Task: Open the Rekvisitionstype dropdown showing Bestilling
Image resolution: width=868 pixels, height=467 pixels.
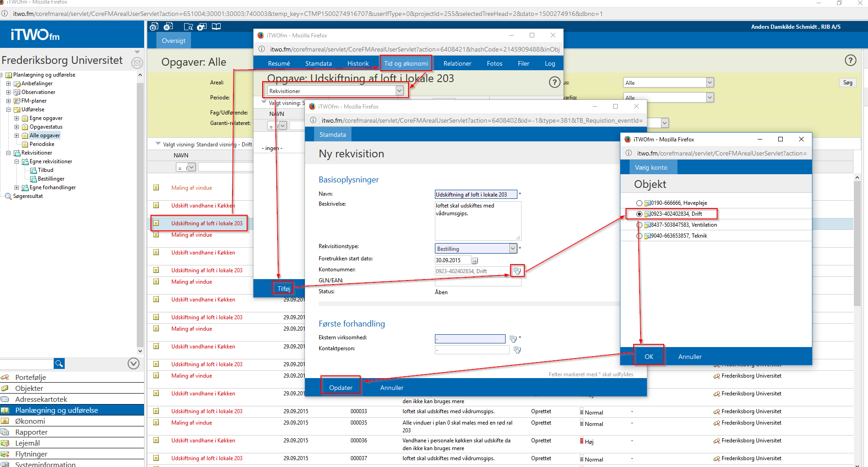Action: click(513, 249)
